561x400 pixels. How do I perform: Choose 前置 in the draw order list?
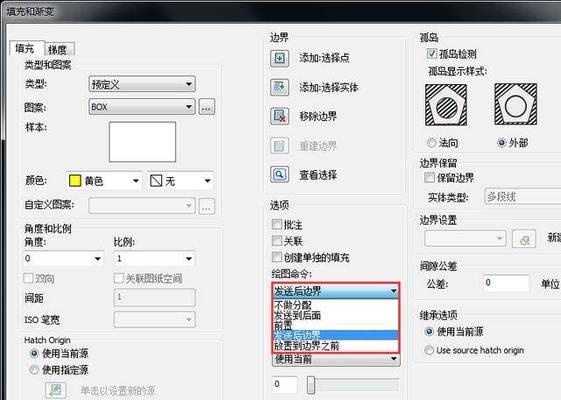(x=336, y=325)
